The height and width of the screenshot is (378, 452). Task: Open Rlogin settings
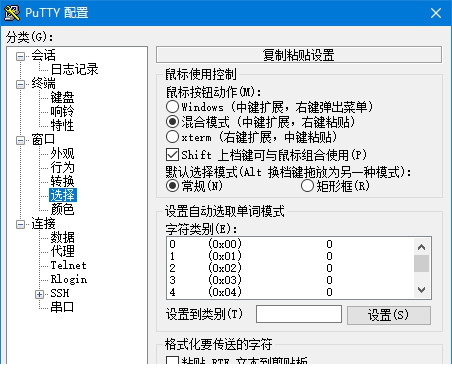click(x=69, y=279)
